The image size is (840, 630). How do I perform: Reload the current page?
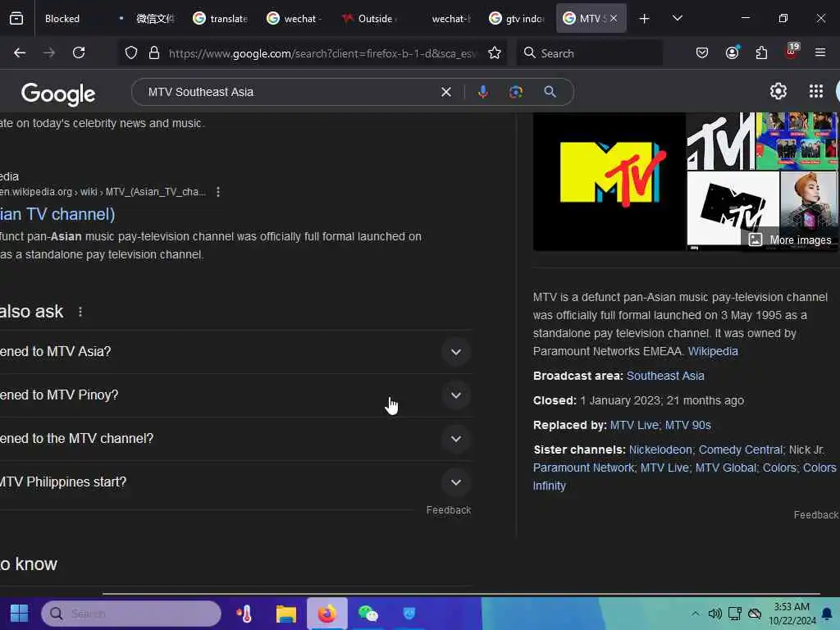[79, 52]
